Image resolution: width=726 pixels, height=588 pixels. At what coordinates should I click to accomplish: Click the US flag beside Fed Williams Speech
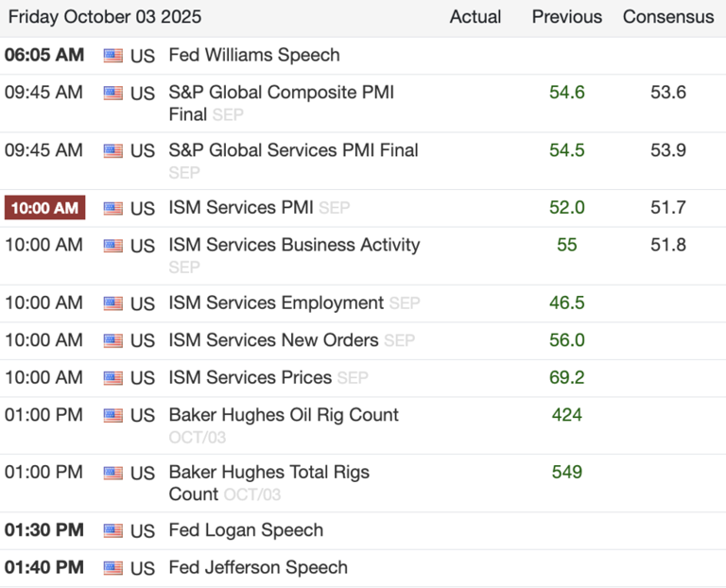click(x=113, y=56)
